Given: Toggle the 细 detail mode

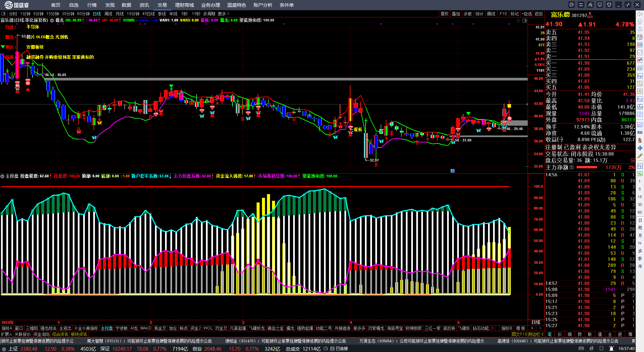Looking at the screenshot, I should point(570,334).
